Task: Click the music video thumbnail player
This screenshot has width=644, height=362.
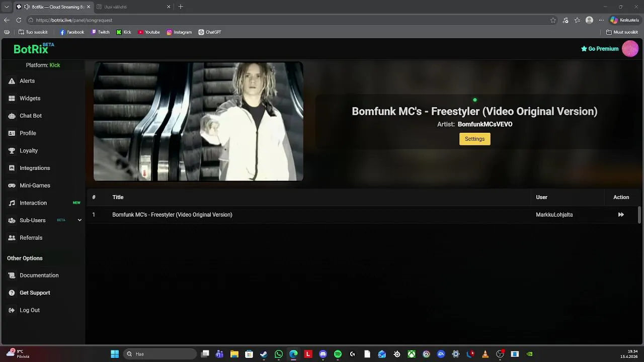Action: pos(198,121)
